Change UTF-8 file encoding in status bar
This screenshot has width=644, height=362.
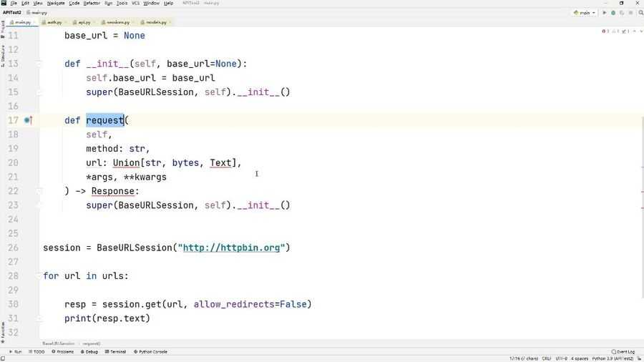562,358
